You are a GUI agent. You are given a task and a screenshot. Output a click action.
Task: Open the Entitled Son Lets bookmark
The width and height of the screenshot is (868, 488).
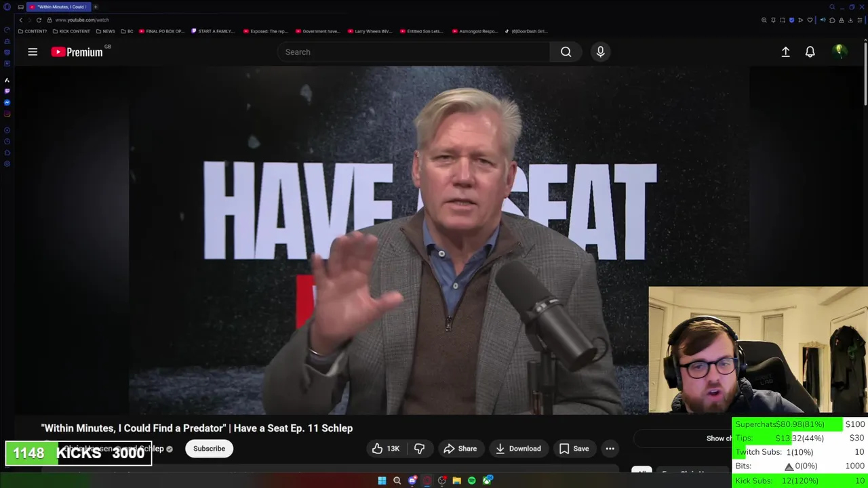[421, 31]
